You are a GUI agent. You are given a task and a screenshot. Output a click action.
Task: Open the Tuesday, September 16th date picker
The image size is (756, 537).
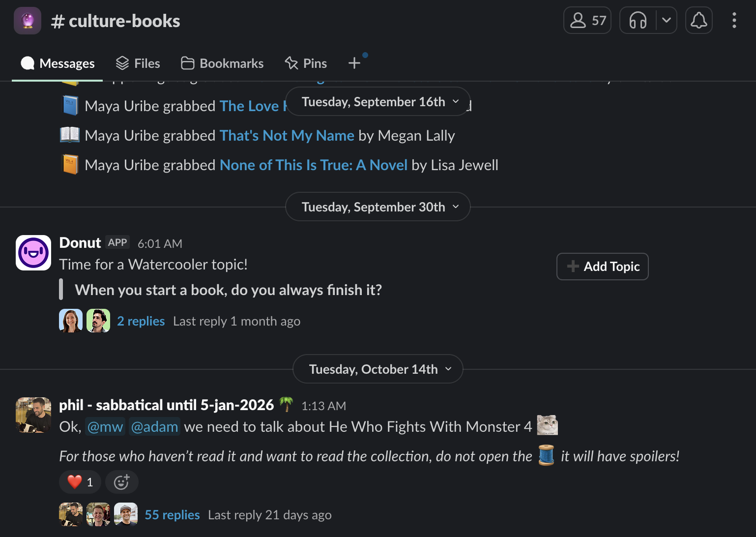click(x=378, y=102)
